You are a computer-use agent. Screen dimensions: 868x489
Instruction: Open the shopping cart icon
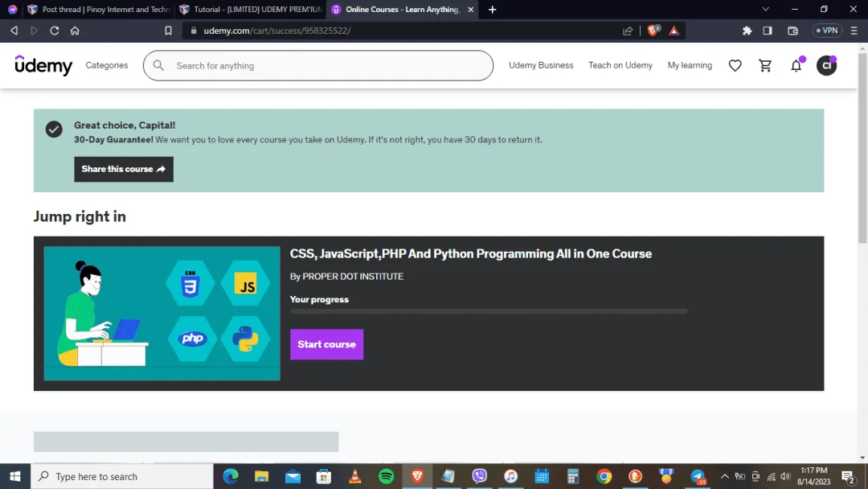(765, 65)
